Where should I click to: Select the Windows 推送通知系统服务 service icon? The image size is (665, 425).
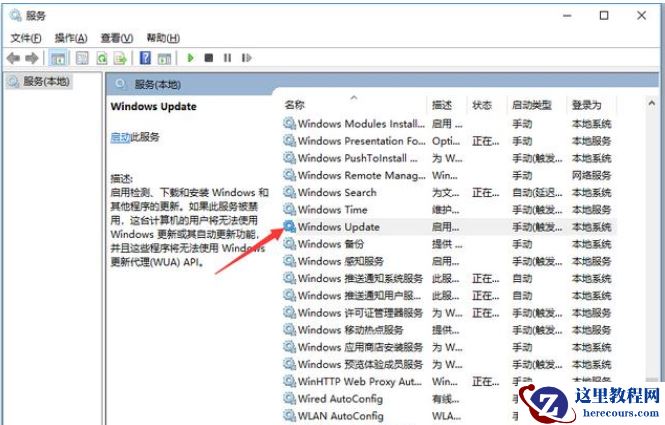[x=290, y=278]
